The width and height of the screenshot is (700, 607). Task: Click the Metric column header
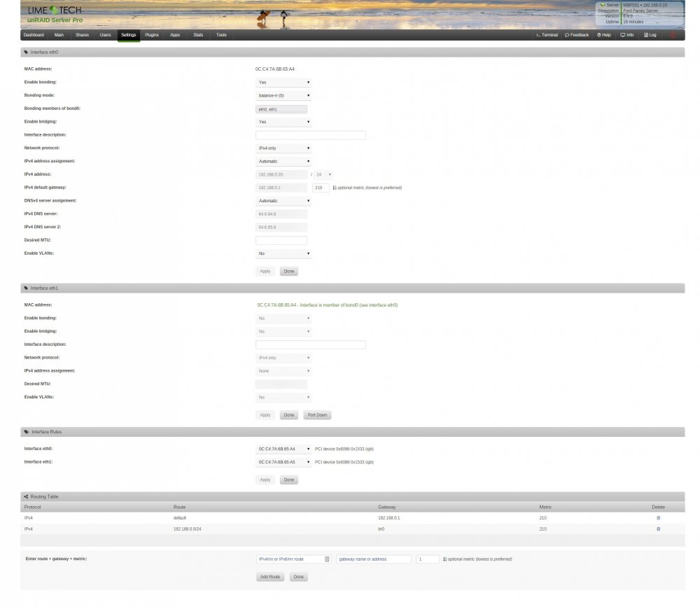coord(545,508)
